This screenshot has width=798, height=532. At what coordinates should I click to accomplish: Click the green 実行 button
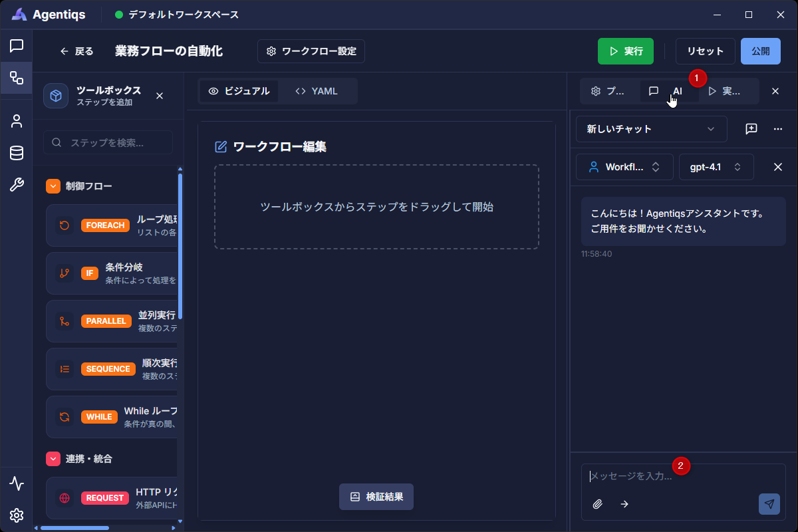pos(626,51)
